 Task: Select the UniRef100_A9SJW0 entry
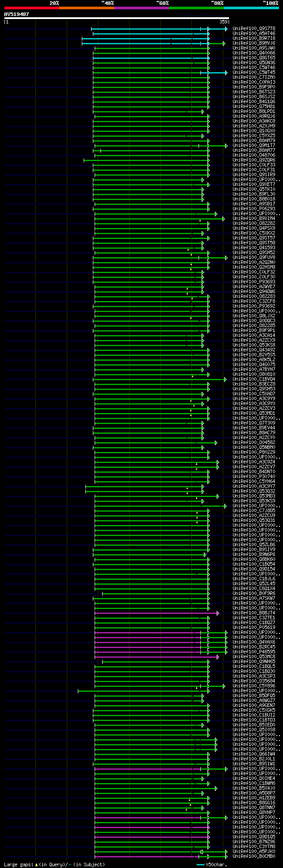coord(254,48)
